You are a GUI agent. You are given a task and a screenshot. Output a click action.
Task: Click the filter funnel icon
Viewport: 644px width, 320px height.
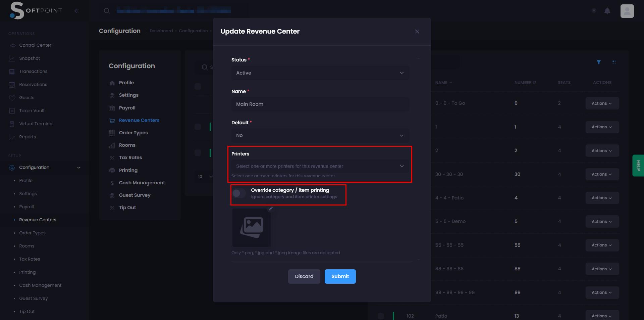coord(599,62)
